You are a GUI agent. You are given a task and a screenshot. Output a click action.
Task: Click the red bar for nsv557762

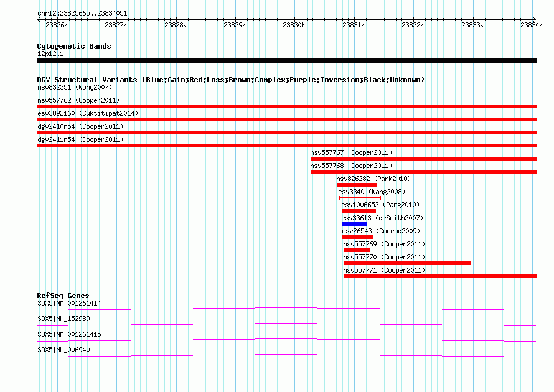[x=286, y=106]
